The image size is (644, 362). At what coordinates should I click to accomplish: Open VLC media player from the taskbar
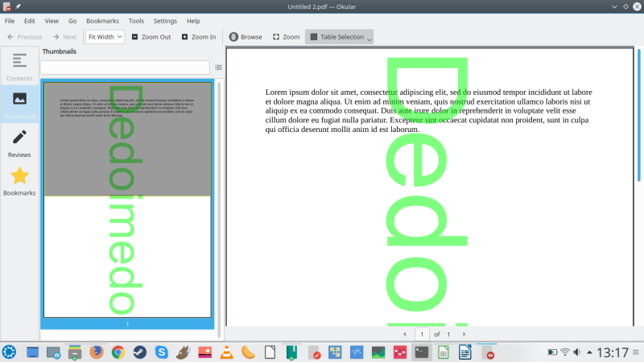(226, 352)
